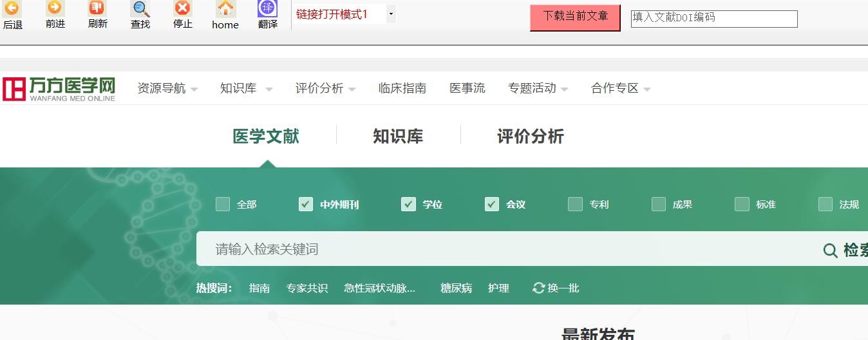868x340 pixels.
Task: Click the 换一批 refresh hot words icon
Action: click(538, 288)
